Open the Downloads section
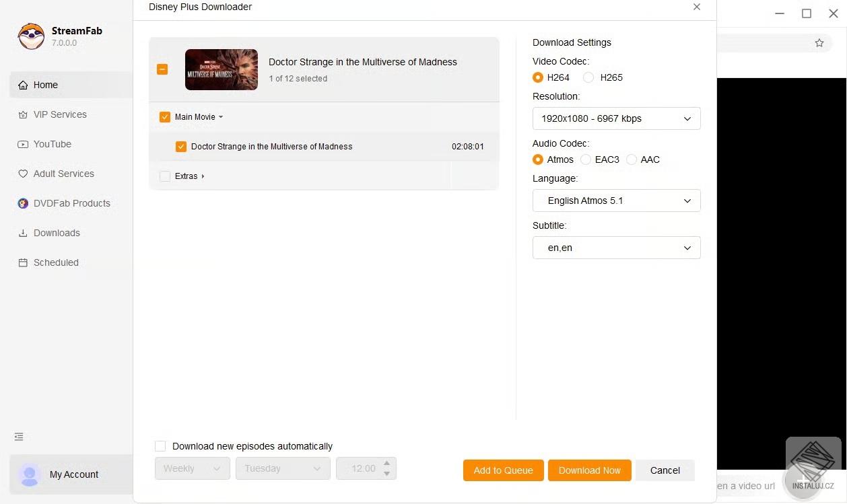The width and height of the screenshot is (847, 504). pyautogui.click(x=57, y=233)
